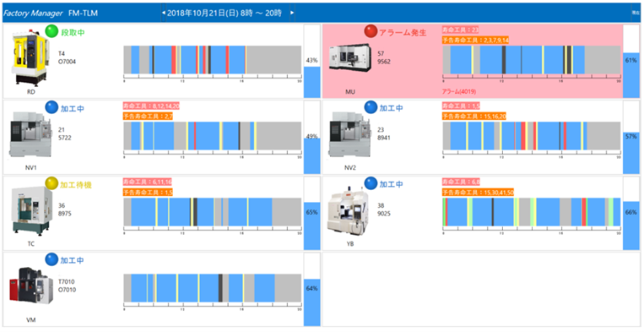Viewport: 644px width, 332px height.
Task: Click the blue status ball for machine NV2
Action: click(x=371, y=107)
